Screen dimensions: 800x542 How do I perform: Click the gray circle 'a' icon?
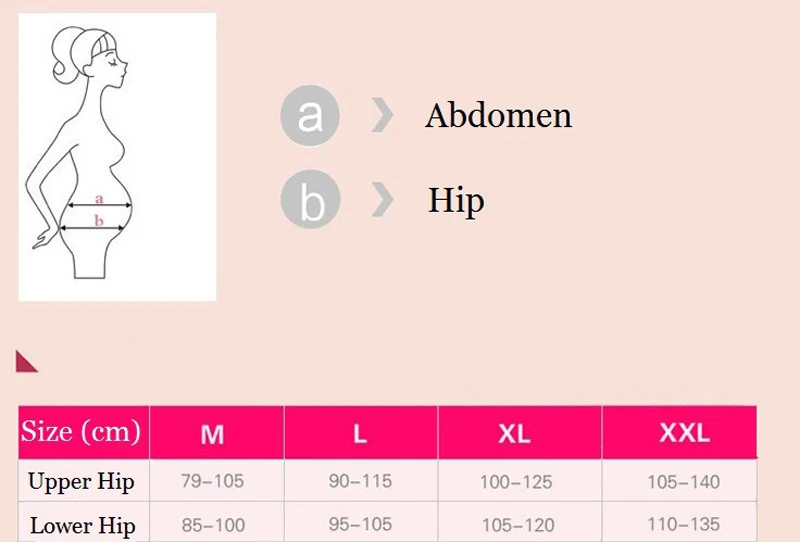(310, 116)
